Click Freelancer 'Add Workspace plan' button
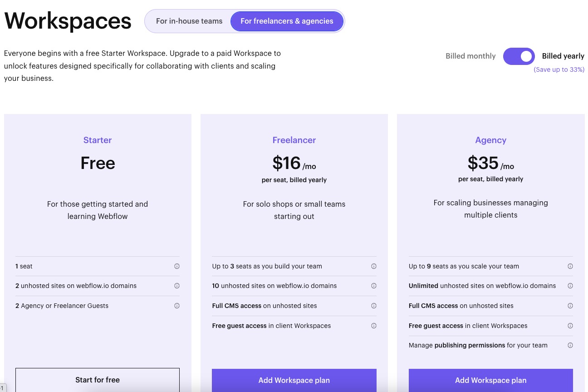 point(294,380)
